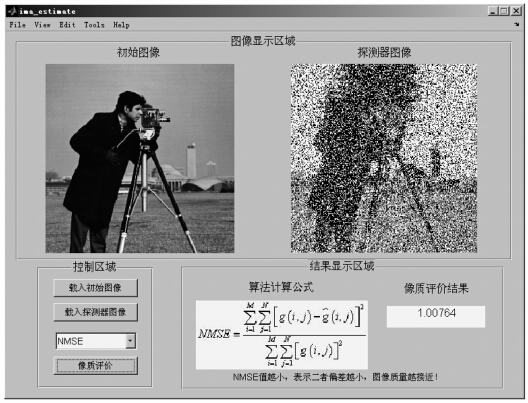This screenshot has height=403, width=528.
Task: Open the Tools menu
Action: (x=94, y=25)
